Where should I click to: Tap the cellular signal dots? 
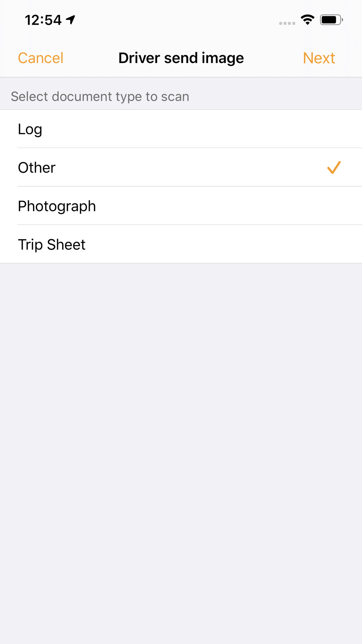(x=287, y=23)
